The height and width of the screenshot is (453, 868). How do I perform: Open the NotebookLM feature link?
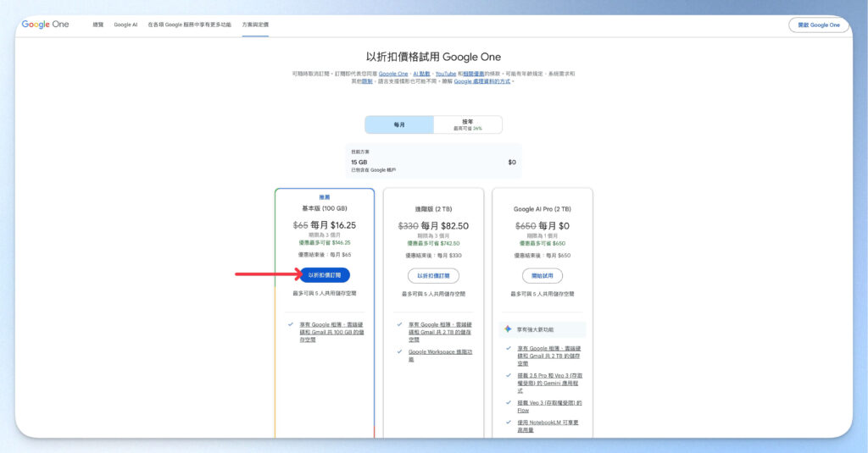pos(548,426)
